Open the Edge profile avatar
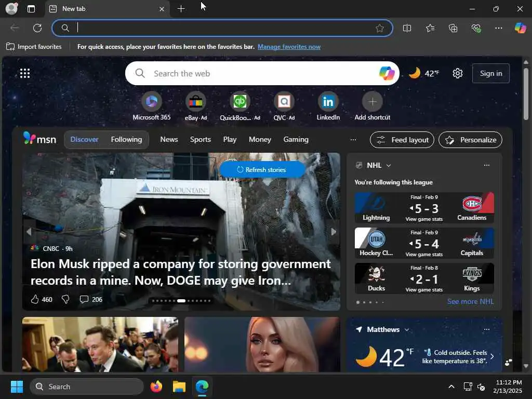Screen dimensions: 532x399 click(11, 9)
